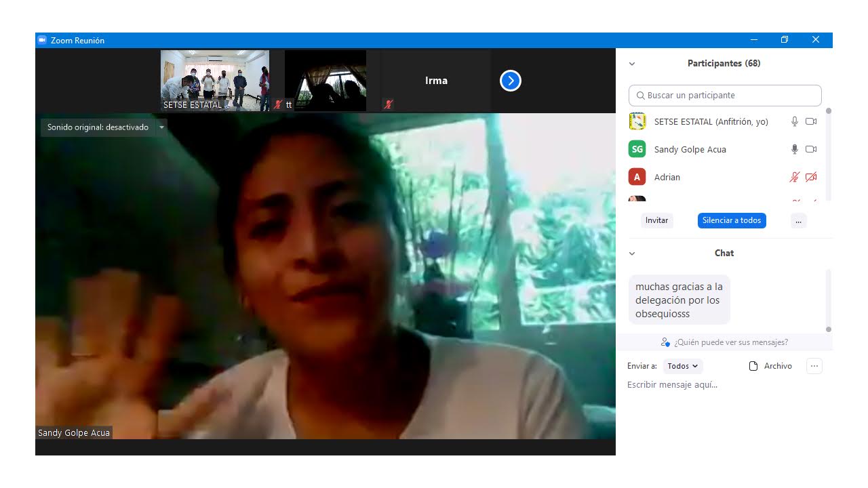Viewport: 868px width, 488px height.
Task: Select SETSE ESTATAL (Anfitrión, yo) name
Action: (711, 122)
